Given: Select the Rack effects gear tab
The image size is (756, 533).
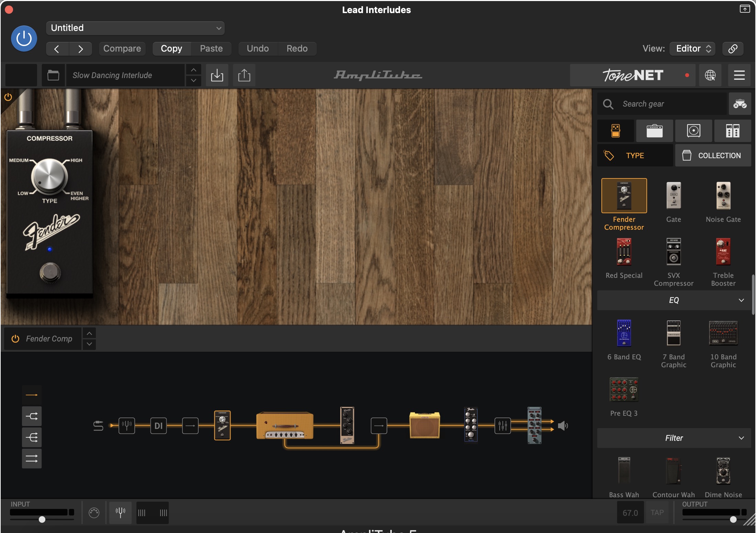Looking at the screenshot, I should click(733, 131).
